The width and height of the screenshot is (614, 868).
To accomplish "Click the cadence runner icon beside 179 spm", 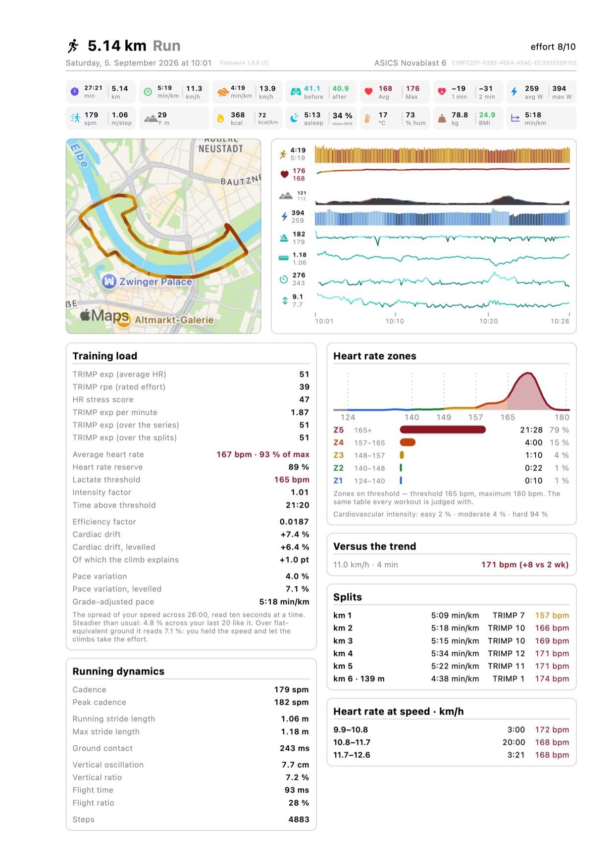I will pyautogui.click(x=75, y=118).
